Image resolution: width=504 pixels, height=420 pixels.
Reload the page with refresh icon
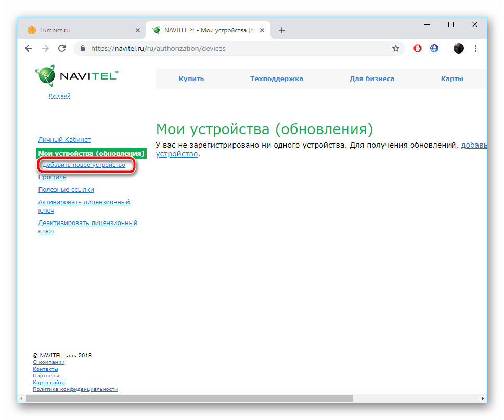62,48
